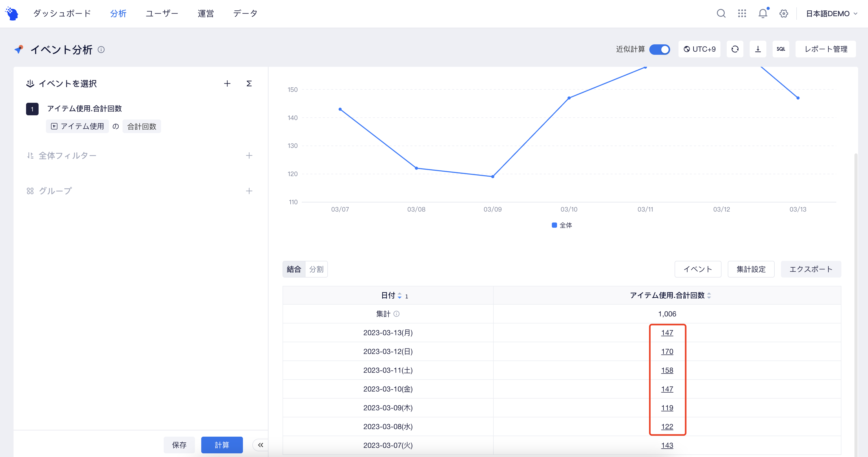Add a new event with plus icon

(x=228, y=84)
